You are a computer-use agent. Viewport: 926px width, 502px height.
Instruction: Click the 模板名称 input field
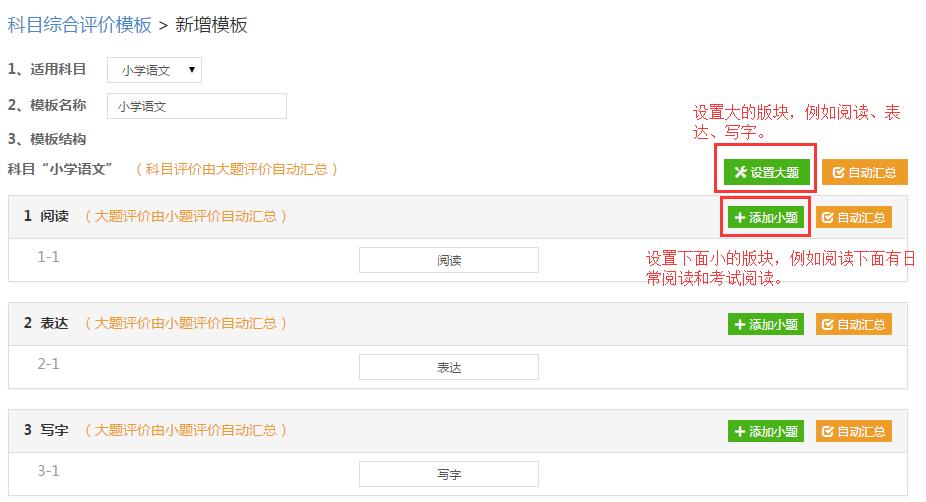[x=197, y=106]
